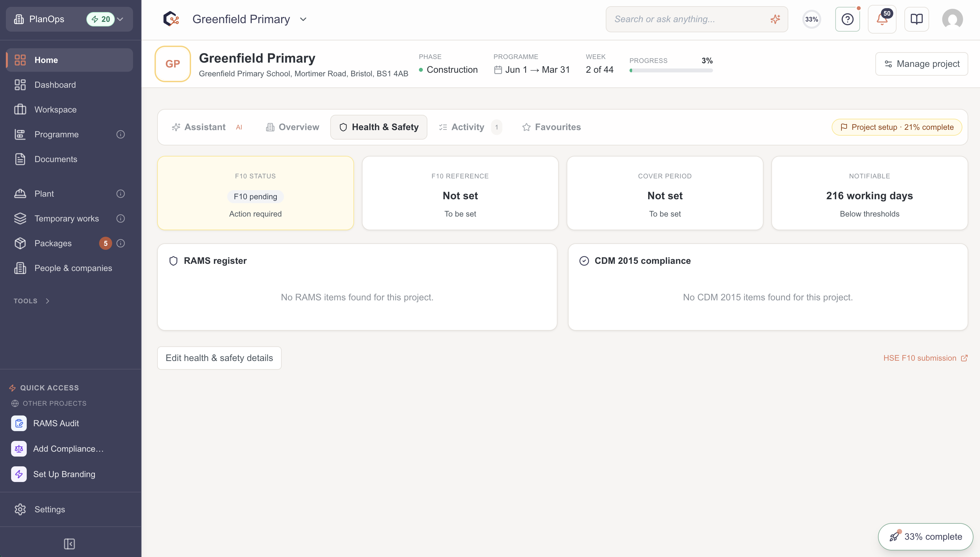This screenshot has width=980, height=557.
Task: Open the Favourites tab
Action: coord(551,127)
